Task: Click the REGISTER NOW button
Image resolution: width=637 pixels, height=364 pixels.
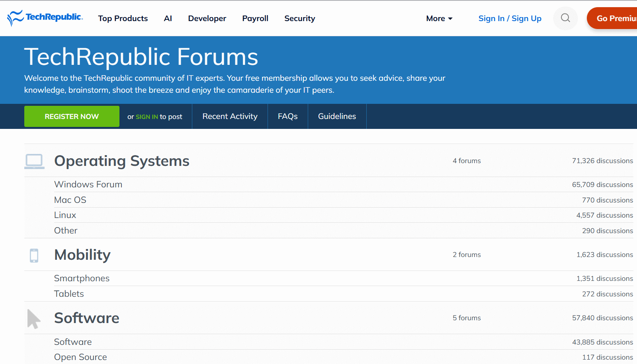Action: [x=72, y=116]
